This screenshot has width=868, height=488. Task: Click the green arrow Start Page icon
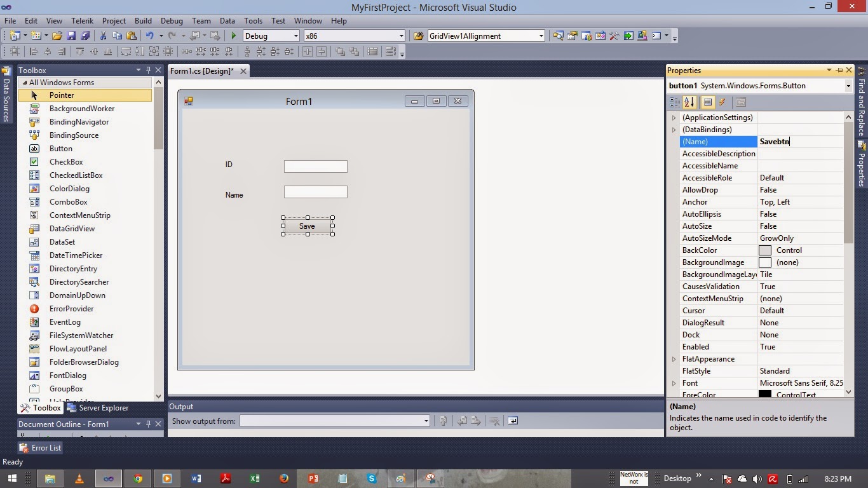(x=628, y=36)
